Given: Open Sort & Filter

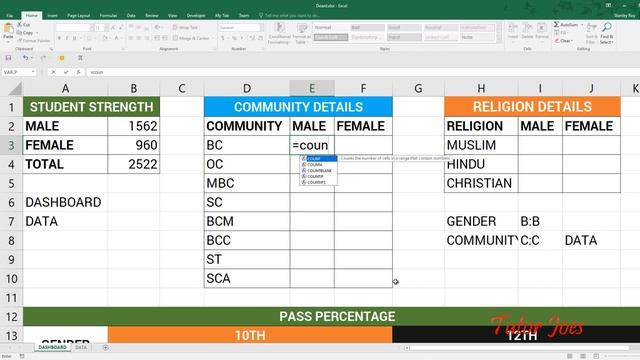Looking at the screenshot, I should tap(591, 33).
